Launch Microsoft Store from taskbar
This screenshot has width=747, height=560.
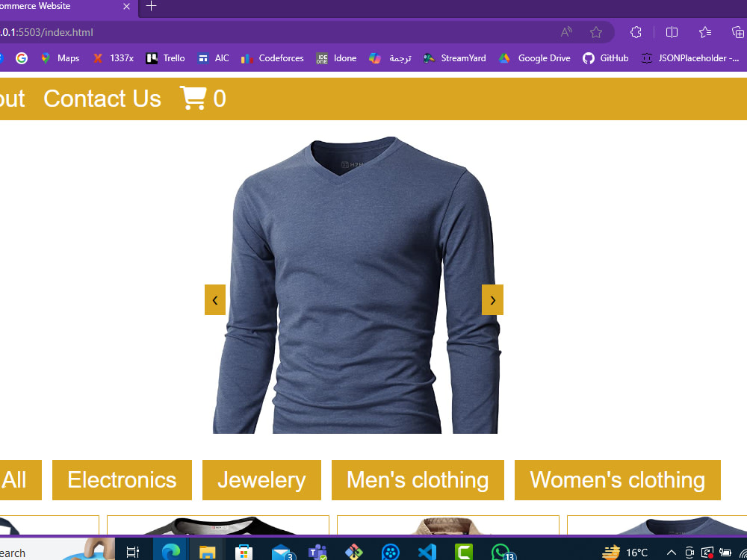point(244,553)
